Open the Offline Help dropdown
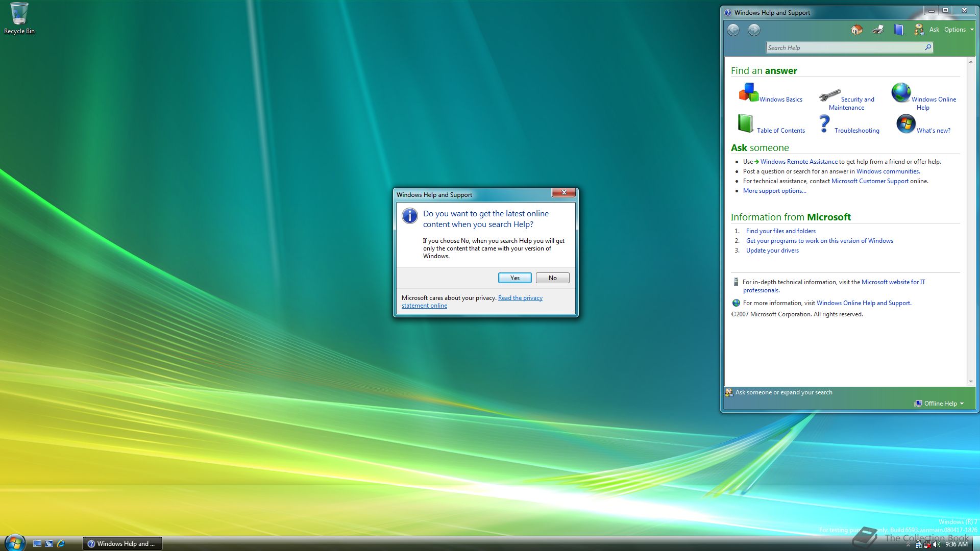This screenshot has width=980, height=551. tap(939, 404)
